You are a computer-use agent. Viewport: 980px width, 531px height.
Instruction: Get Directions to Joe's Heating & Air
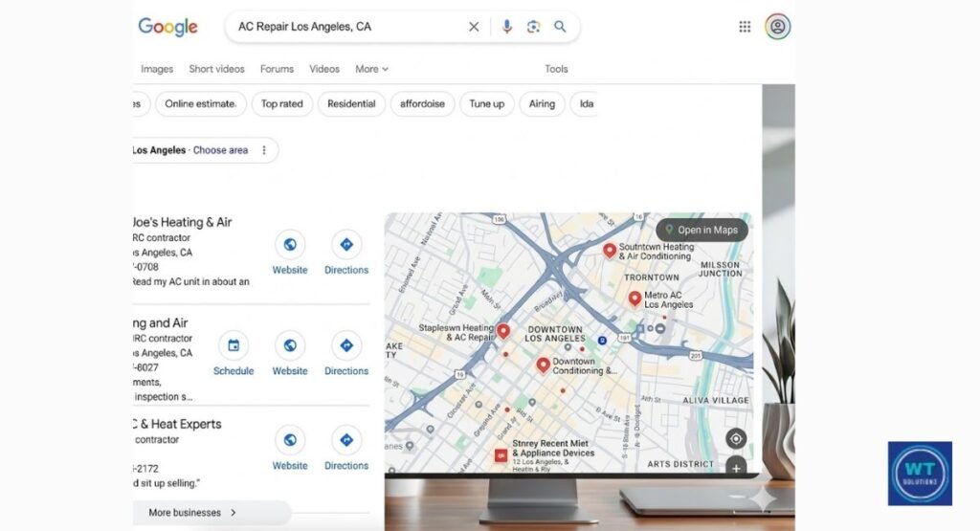[x=346, y=254]
